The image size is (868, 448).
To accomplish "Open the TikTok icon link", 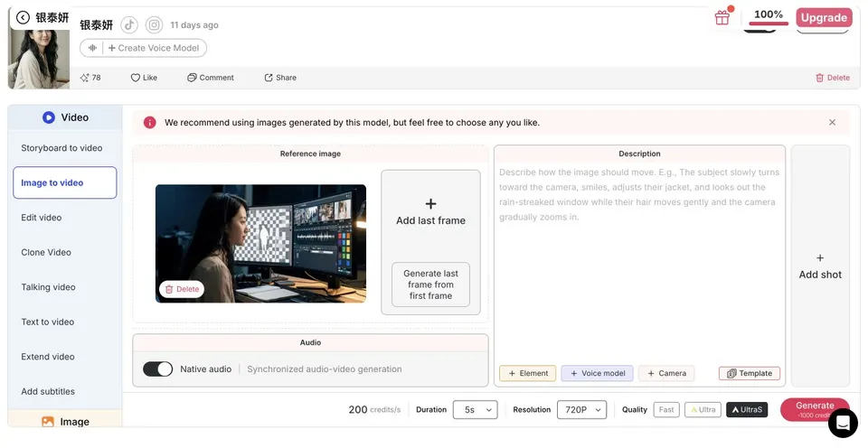I will coord(129,25).
